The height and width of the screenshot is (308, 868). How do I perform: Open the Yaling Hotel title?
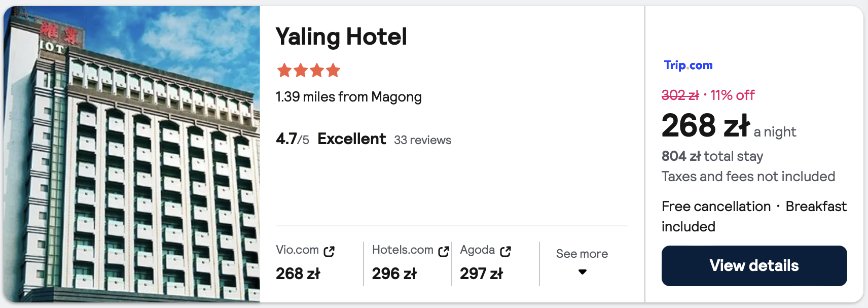(x=341, y=37)
